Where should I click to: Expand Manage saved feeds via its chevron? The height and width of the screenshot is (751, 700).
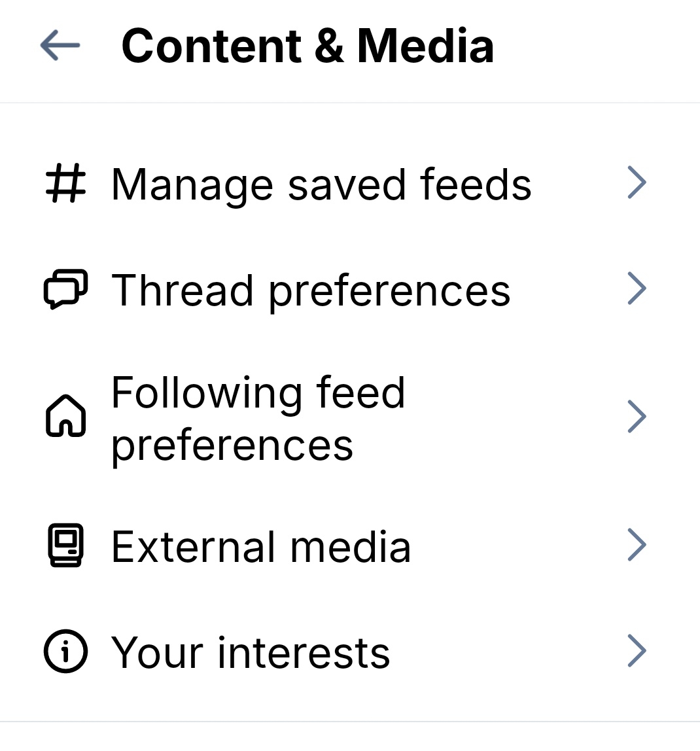pos(637,183)
